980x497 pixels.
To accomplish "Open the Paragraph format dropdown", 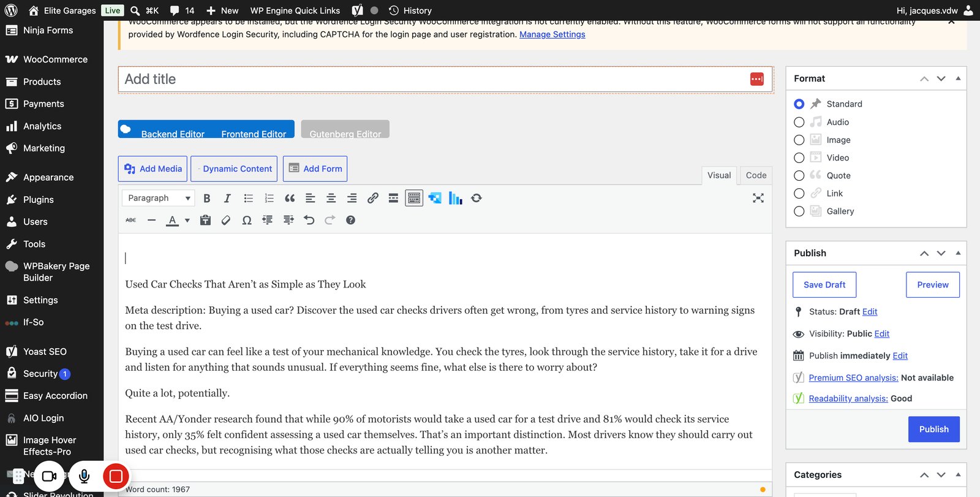I will coord(159,198).
